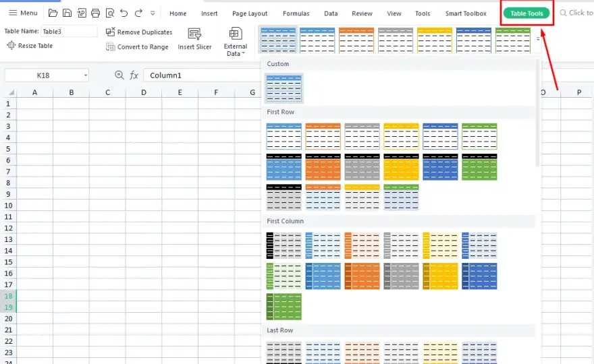Choose First Column solid dark green style
594x364 pixels.
tap(284, 307)
